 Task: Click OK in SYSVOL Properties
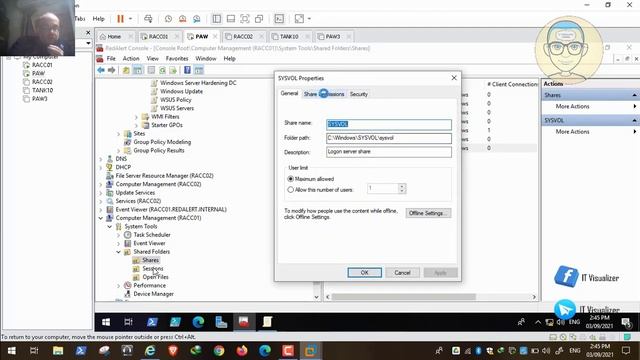pos(364,273)
